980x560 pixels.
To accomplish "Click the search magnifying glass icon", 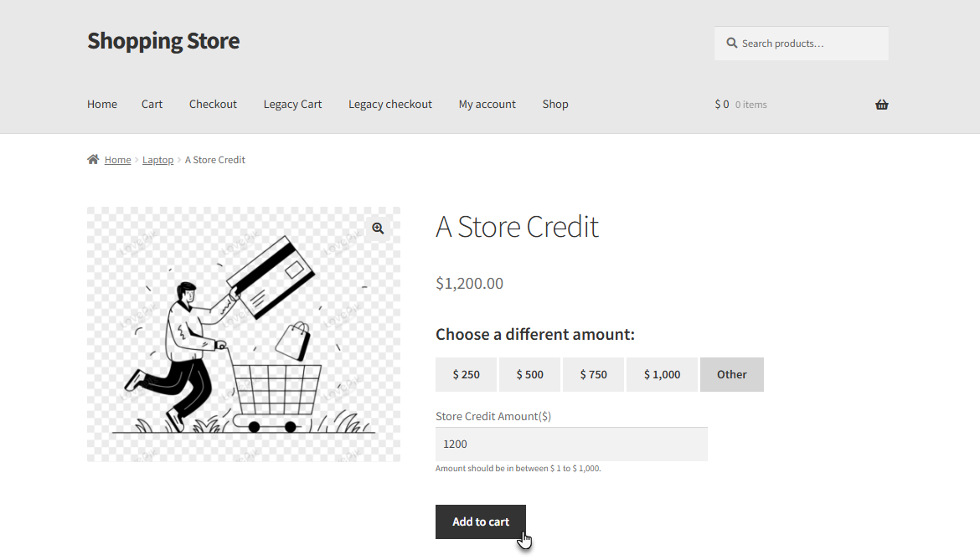I will pyautogui.click(x=731, y=43).
